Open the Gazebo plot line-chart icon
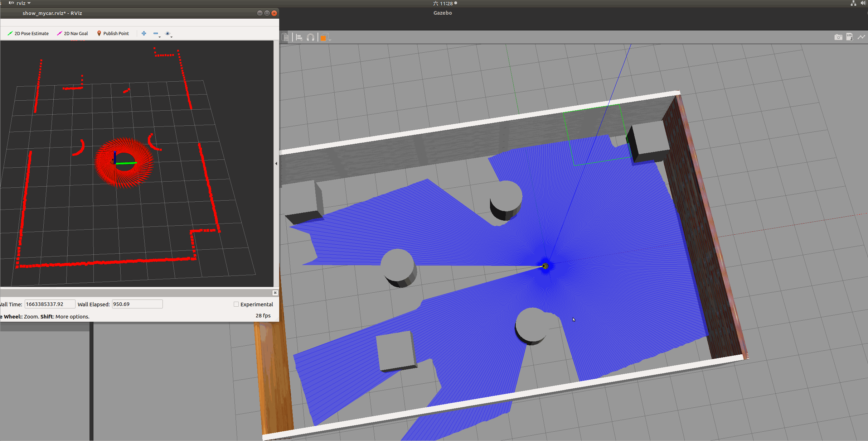The height and width of the screenshot is (441, 868). (862, 37)
